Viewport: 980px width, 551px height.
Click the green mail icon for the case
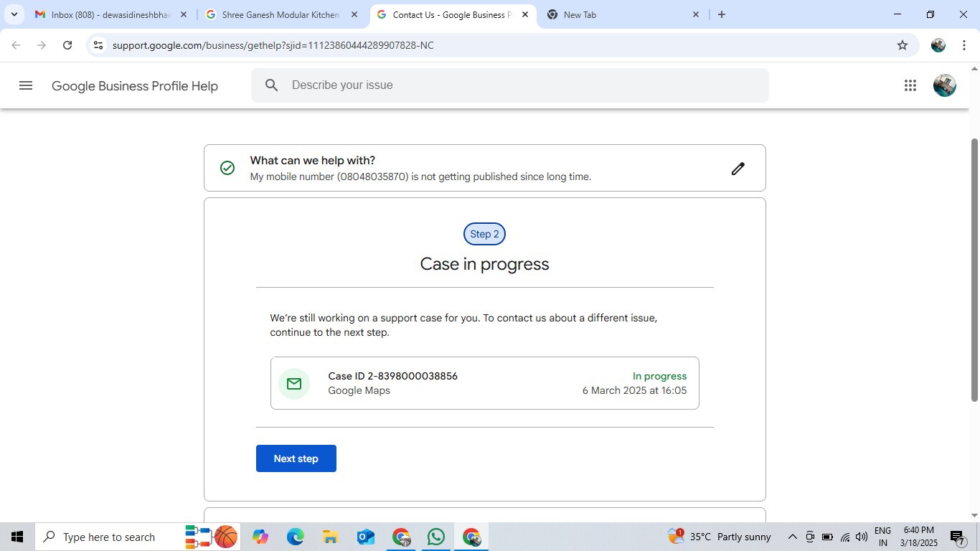pos(294,384)
